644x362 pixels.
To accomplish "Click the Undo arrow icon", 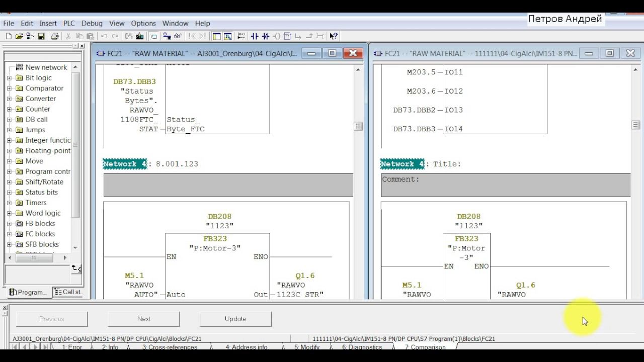I will [x=104, y=36].
